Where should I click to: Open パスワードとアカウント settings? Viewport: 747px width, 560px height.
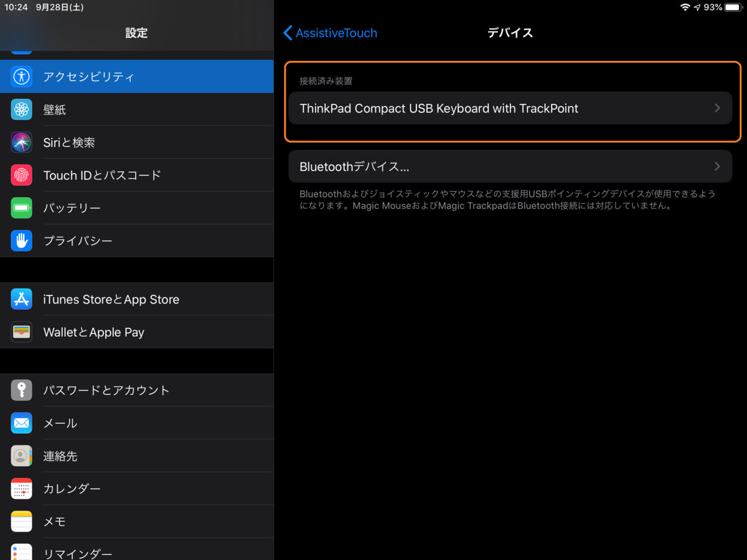point(137,390)
